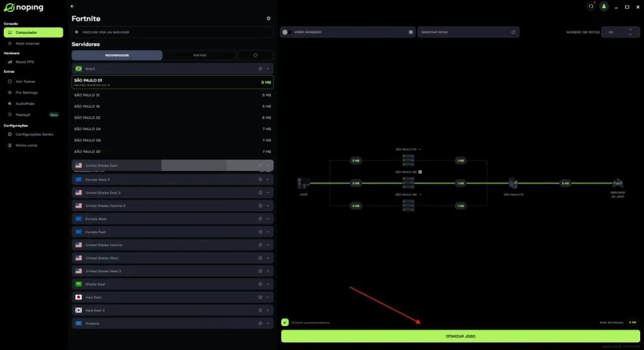Switch to the Recomendados tab
Viewport: 644px width, 350px height.
coord(116,55)
